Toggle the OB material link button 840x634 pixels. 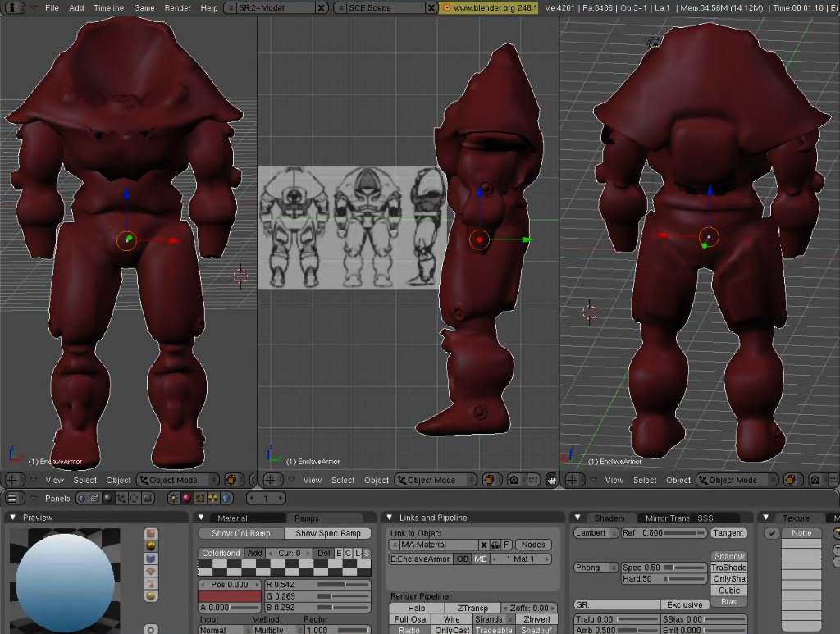click(x=463, y=559)
